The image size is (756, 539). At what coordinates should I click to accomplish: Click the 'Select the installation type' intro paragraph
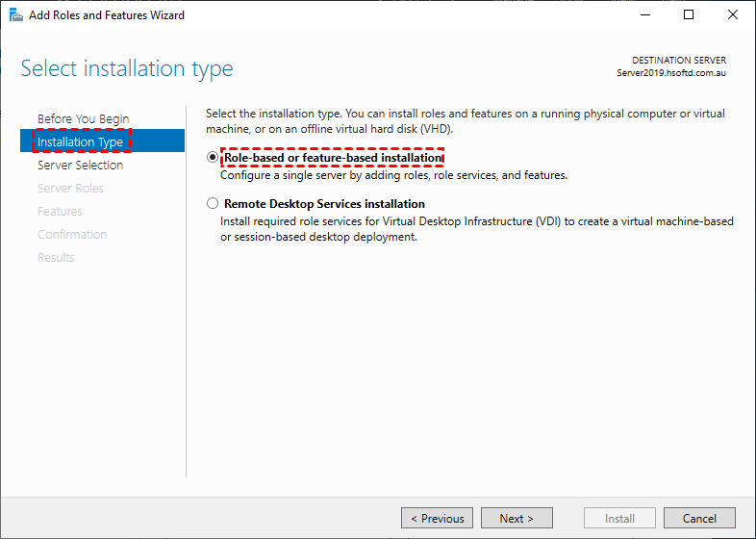tap(466, 121)
